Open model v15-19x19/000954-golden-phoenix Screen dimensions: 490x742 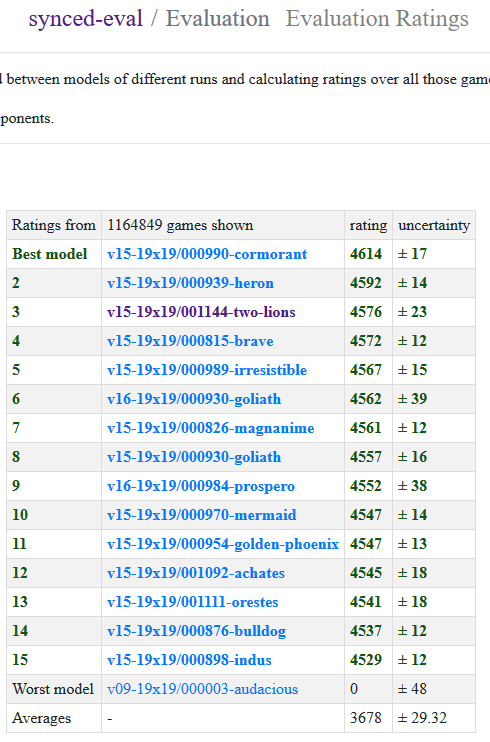[223, 544]
